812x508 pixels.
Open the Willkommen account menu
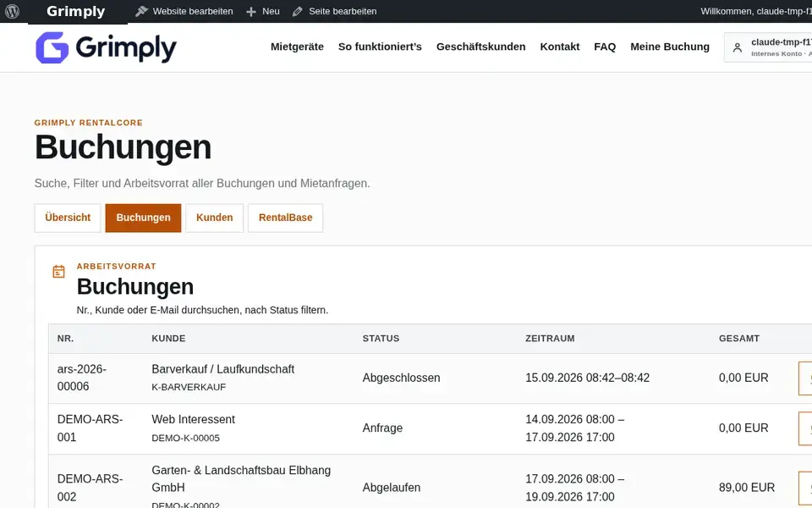coord(756,11)
